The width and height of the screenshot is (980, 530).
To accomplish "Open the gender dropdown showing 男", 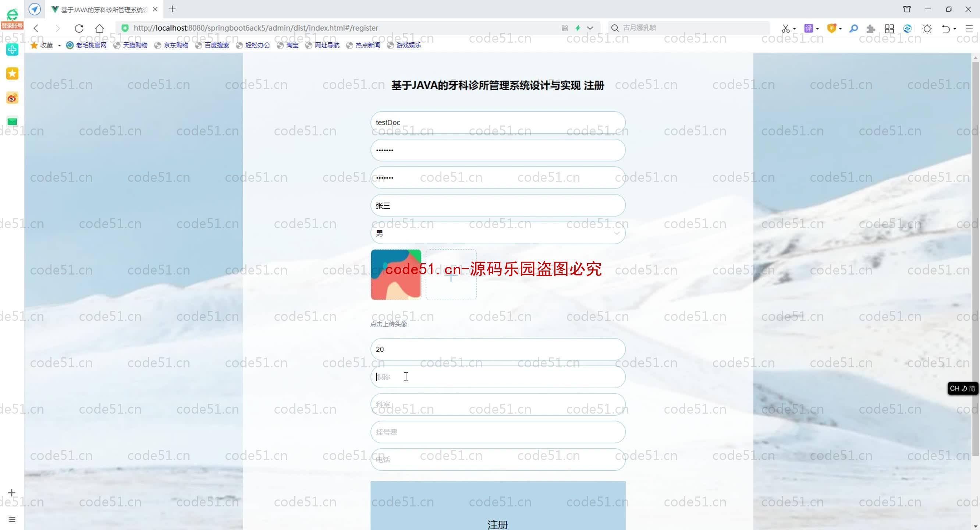I will (498, 233).
